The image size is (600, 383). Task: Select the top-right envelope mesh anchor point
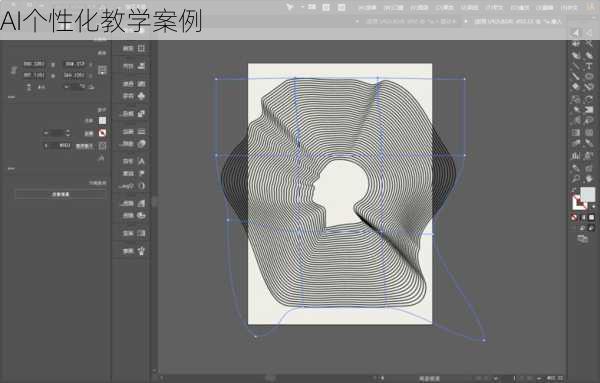coord(465,79)
